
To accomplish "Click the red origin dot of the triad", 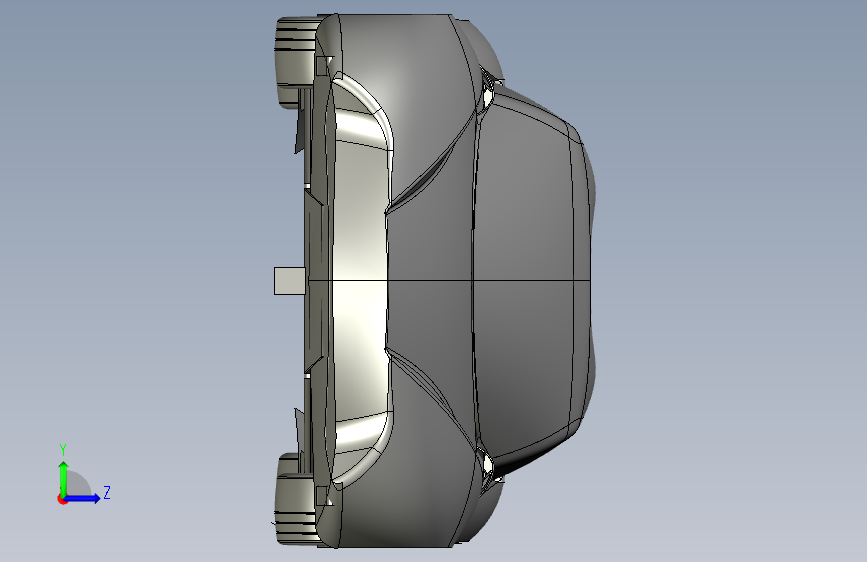I will pos(61,499).
